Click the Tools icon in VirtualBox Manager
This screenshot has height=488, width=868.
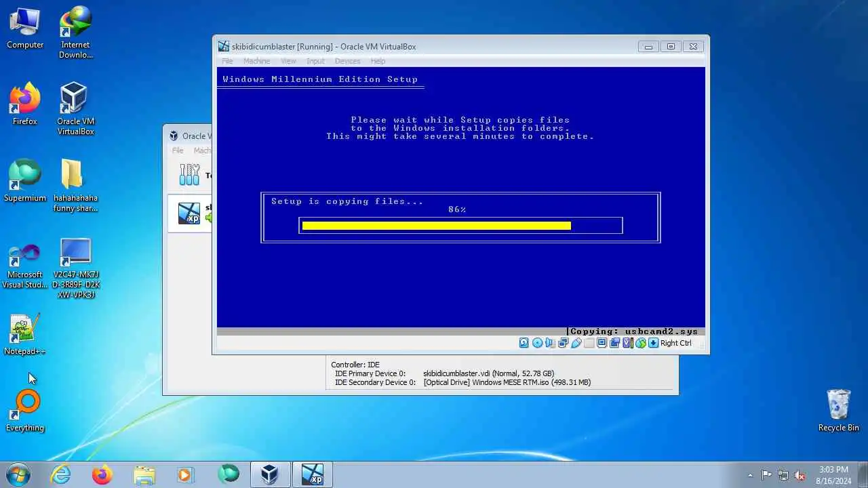click(x=189, y=175)
